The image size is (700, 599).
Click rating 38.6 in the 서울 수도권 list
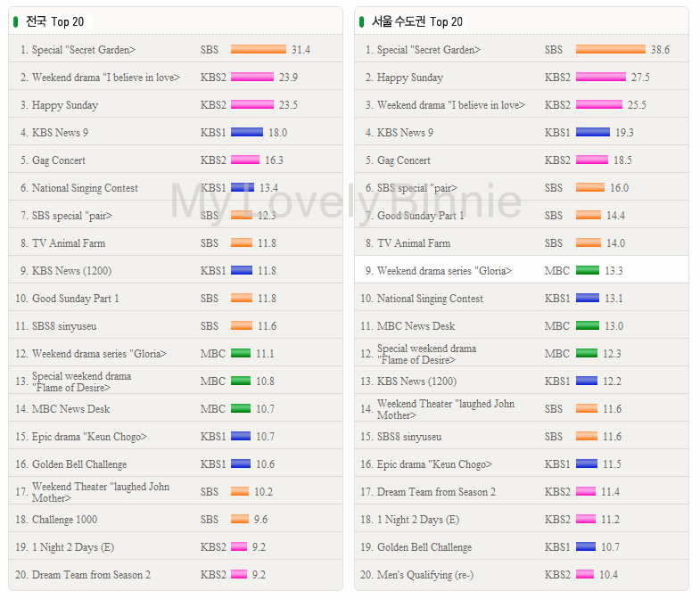click(x=660, y=50)
